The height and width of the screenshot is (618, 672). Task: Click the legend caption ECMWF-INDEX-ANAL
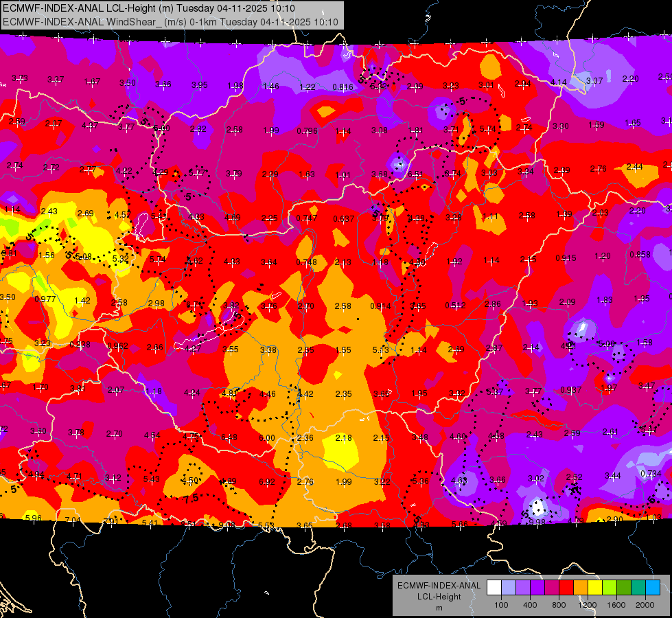(439, 586)
